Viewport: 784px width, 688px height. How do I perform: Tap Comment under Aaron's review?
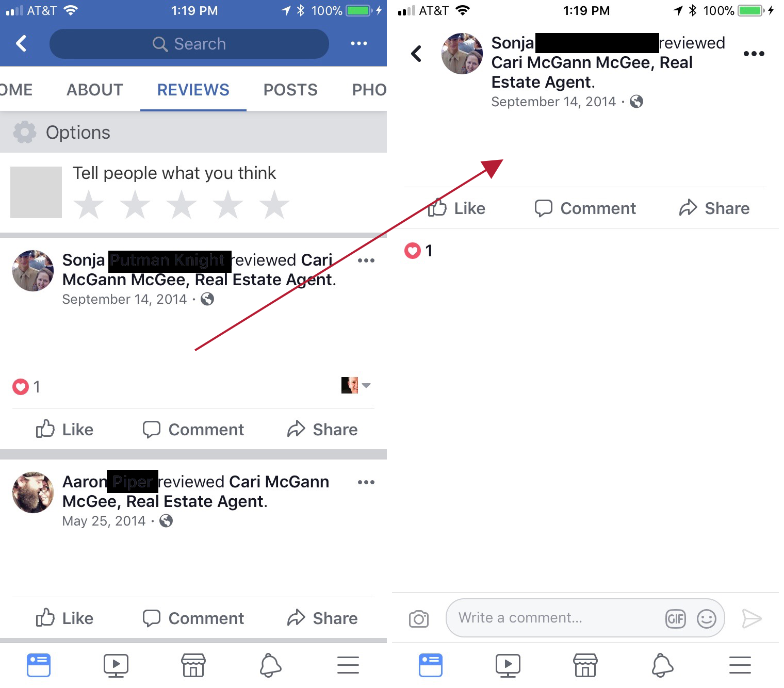coord(193,618)
